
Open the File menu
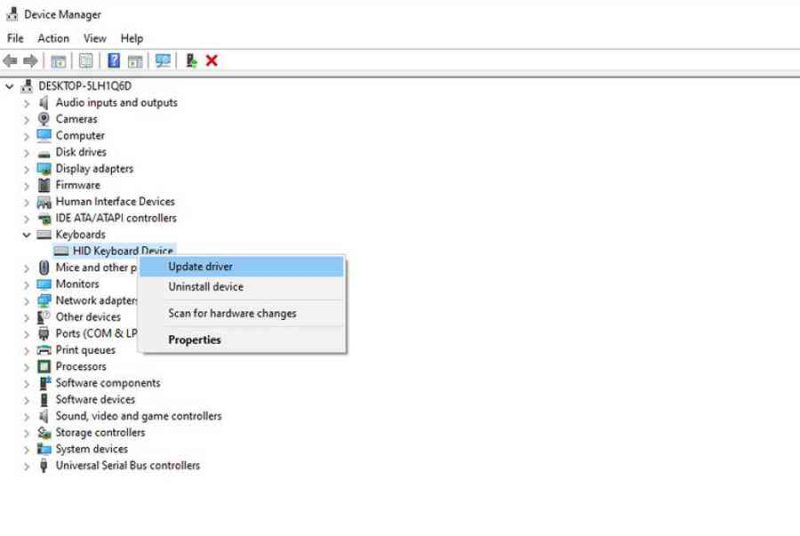(x=15, y=38)
